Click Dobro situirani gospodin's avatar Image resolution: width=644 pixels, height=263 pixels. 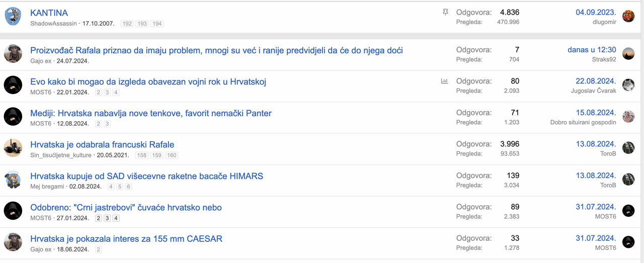[x=628, y=117]
